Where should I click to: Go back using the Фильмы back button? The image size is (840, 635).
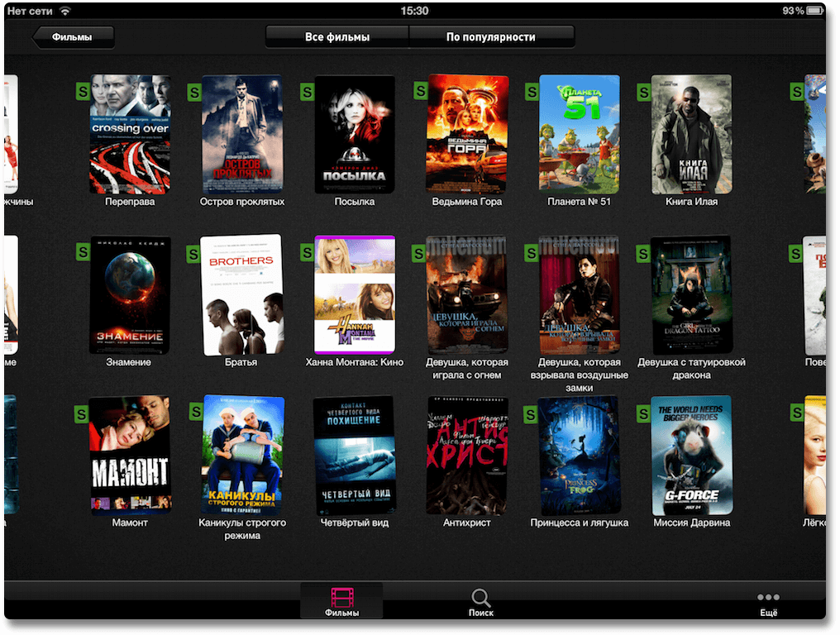coord(74,37)
